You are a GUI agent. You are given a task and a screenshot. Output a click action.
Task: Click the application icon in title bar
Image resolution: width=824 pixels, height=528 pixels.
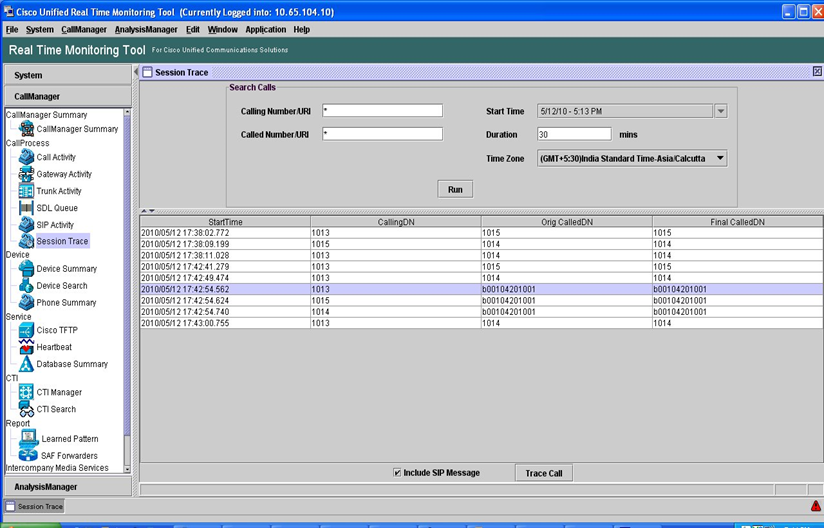coord(8,12)
